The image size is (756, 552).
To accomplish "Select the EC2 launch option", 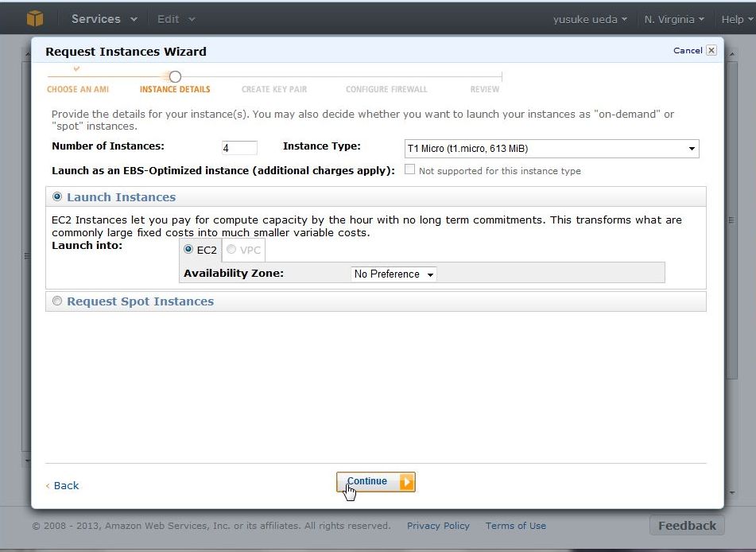I will click(x=188, y=249).
